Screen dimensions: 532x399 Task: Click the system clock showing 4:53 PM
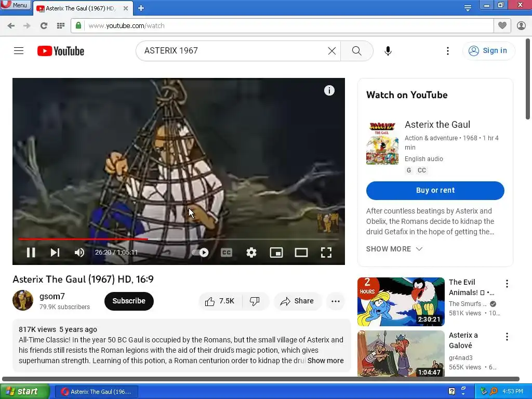[513, 391]
